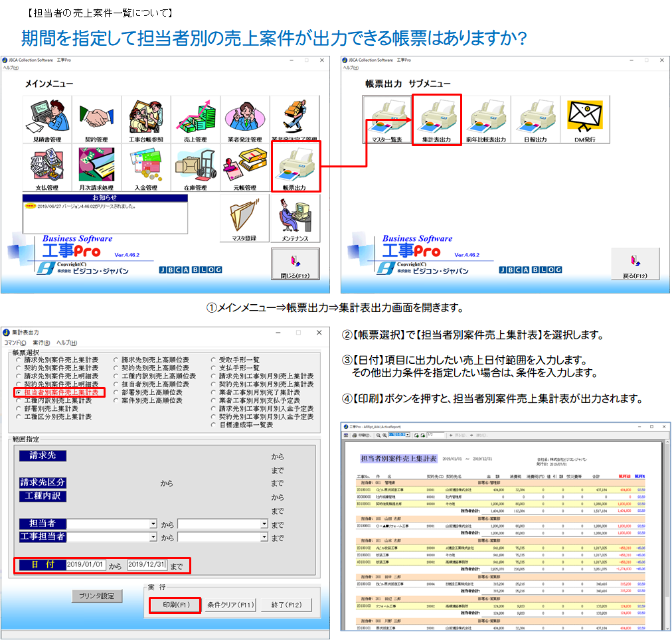Expand the 工事担当者 end dropdown

click(264, 537)
